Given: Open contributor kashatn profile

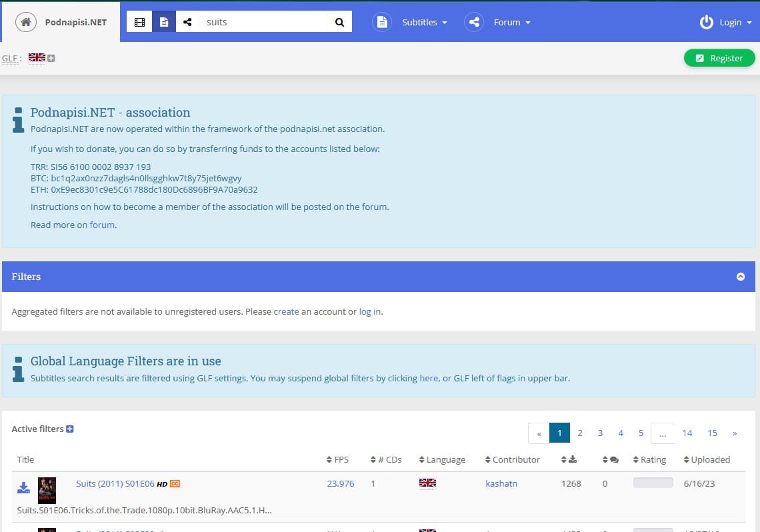Looking at the screenshot, I should [501, 483].
